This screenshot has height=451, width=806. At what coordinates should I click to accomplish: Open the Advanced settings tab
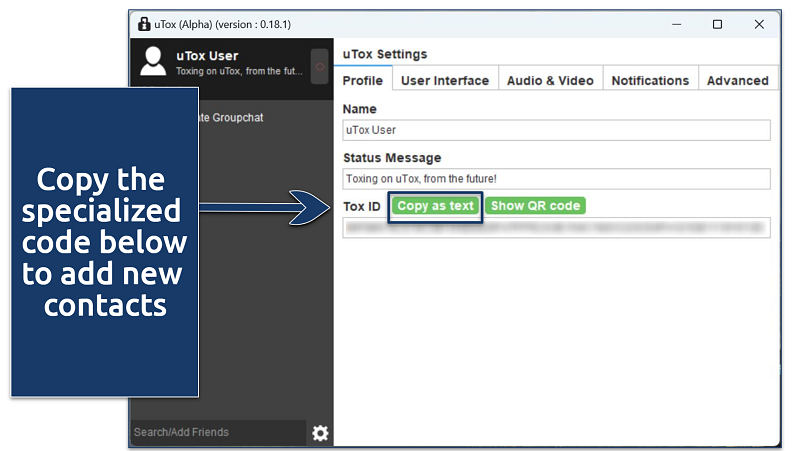tap(737, 80)
